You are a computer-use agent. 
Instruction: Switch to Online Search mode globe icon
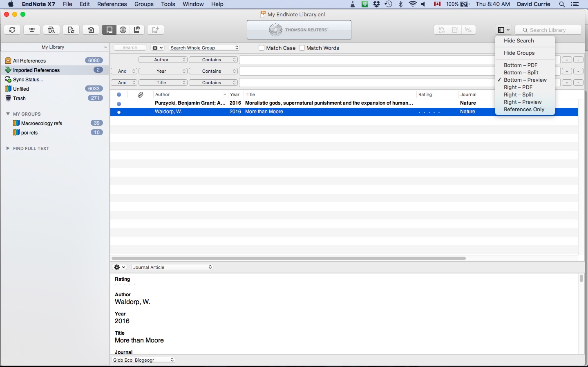(123, 30)
